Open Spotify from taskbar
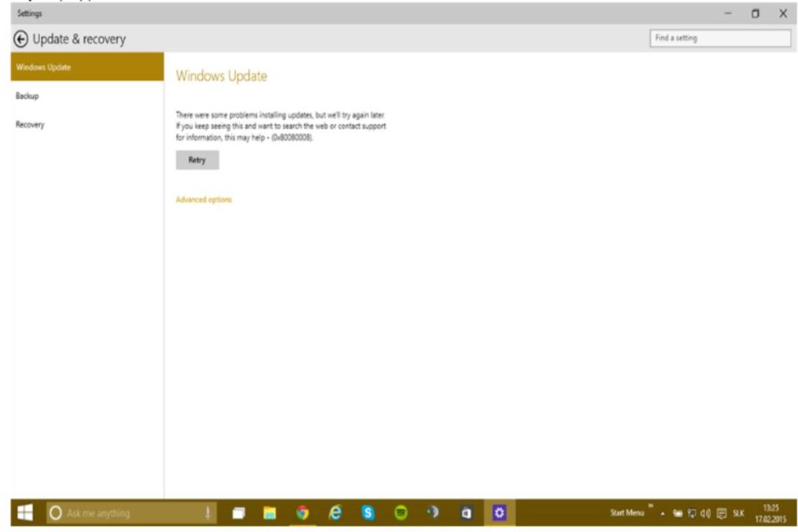Viewport: 798px width, 532px height. click(x=401, y=513)
